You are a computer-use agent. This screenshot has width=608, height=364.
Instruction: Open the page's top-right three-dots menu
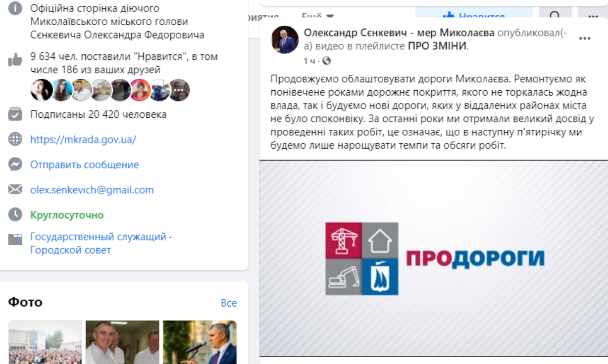click(593, 15)
